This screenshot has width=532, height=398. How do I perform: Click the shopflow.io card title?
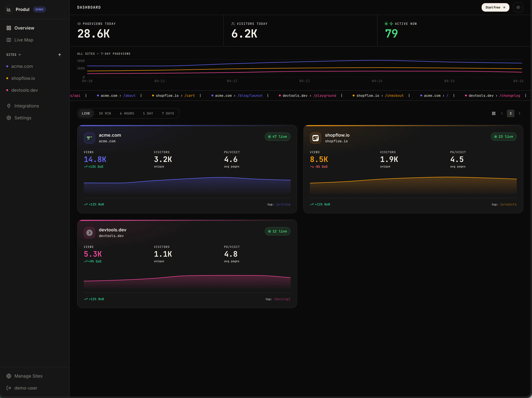(x=337, y=135)
